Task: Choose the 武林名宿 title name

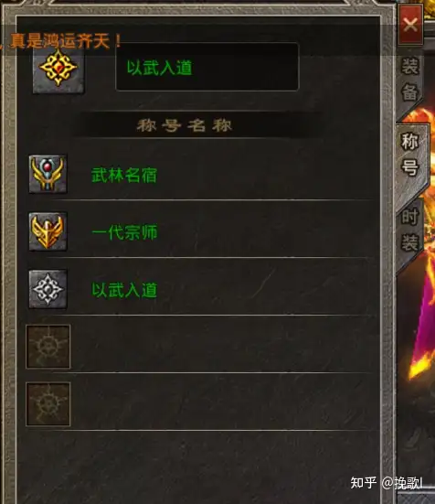Action: point(124,176)
